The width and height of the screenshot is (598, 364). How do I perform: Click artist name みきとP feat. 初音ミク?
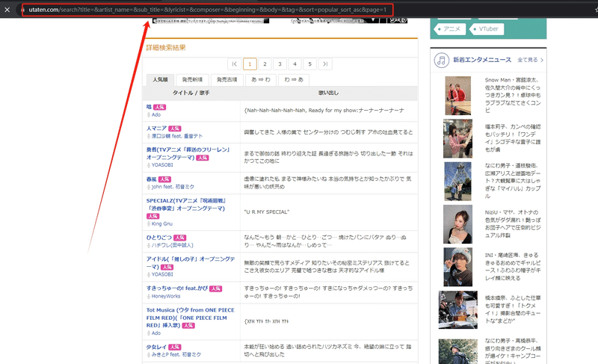click(176, 354)
